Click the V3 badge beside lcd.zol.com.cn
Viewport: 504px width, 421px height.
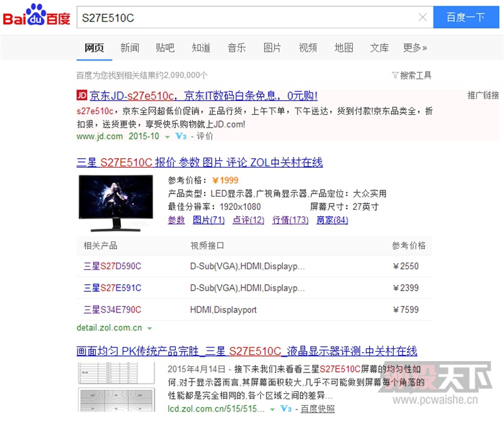click(286, 409)
